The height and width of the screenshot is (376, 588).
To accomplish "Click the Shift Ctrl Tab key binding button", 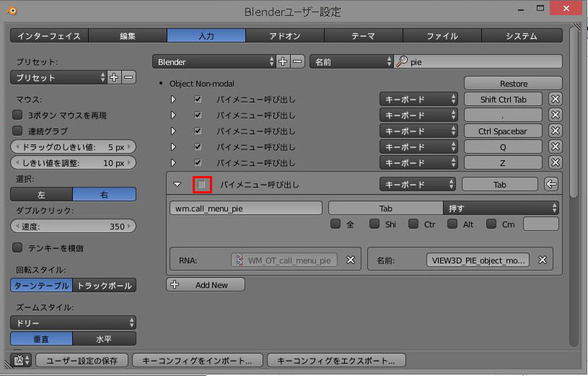I will tap(504, 99).
